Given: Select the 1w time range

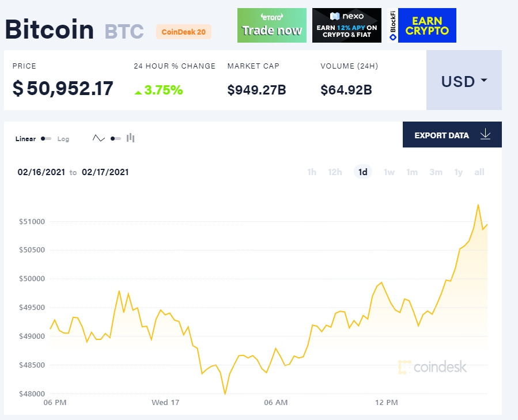Looking at the screenshot, I should 389,172.
